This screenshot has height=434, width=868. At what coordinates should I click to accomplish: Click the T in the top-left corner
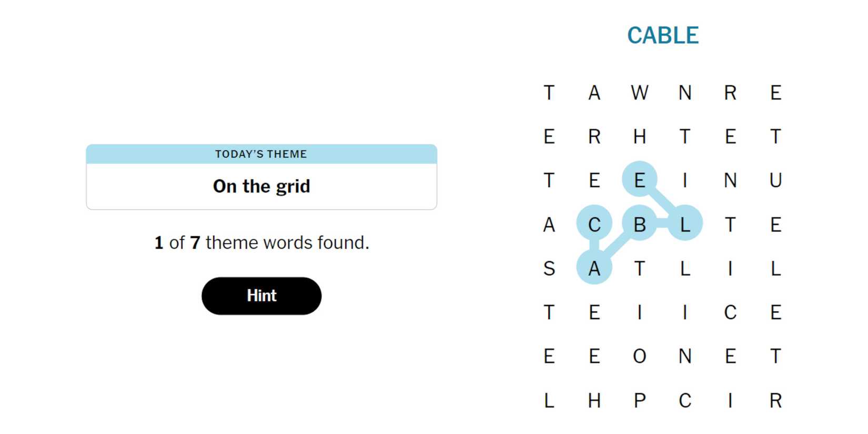pyautogui.click(x=549, y=93)
